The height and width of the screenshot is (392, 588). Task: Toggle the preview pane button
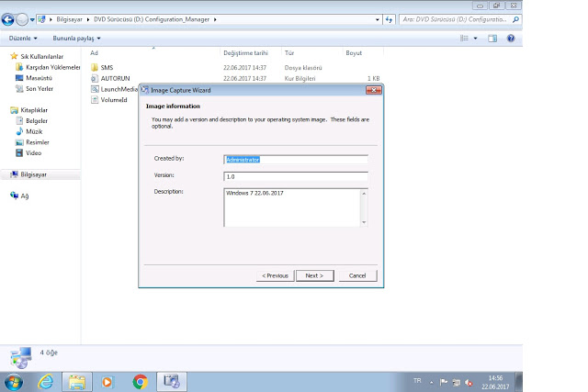click(x=492, y=39)
